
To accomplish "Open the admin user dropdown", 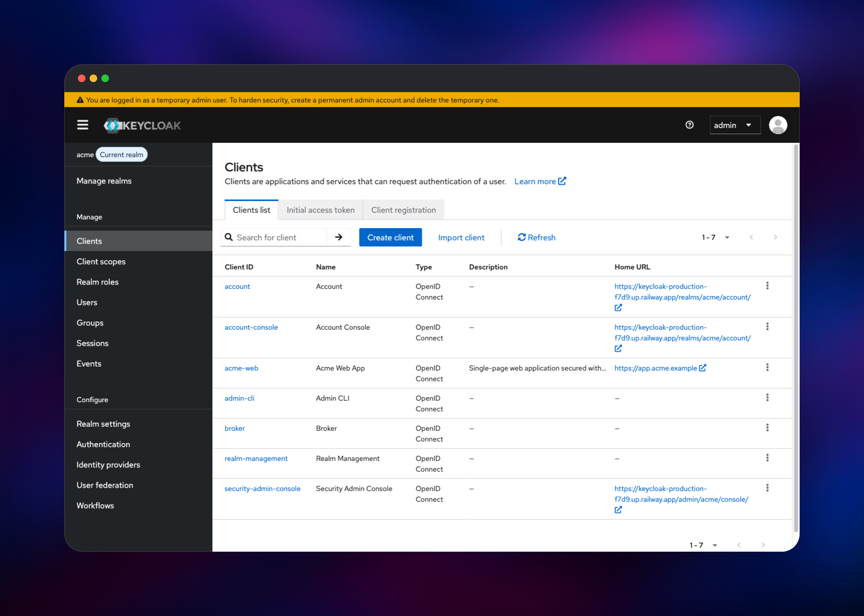I will 735,125.
